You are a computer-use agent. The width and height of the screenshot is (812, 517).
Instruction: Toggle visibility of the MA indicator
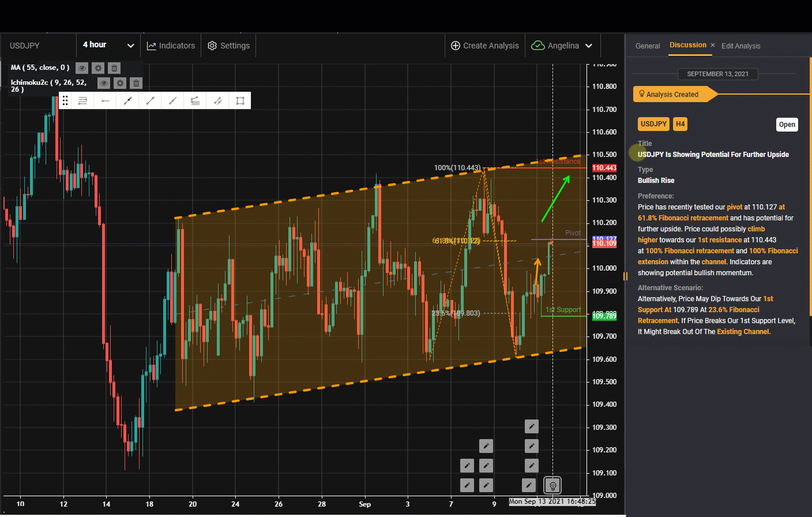coord(82,68)
